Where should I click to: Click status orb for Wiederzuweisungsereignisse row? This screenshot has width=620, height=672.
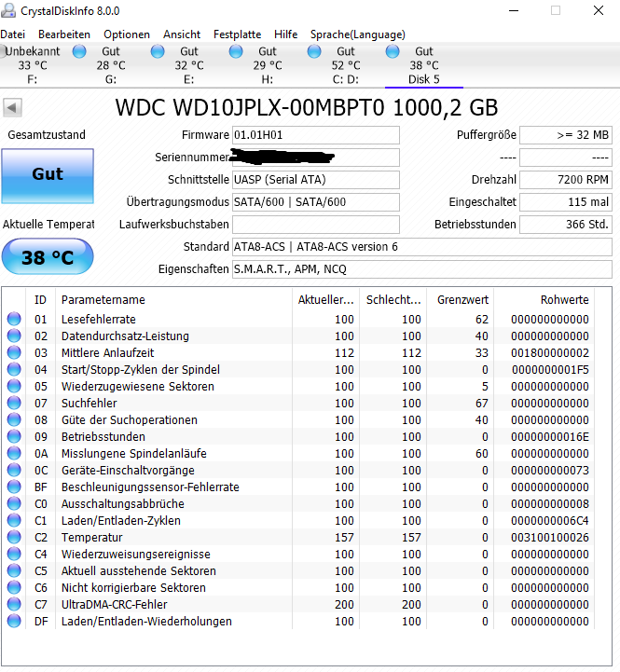pyautogui.click(x=14, y=554)
